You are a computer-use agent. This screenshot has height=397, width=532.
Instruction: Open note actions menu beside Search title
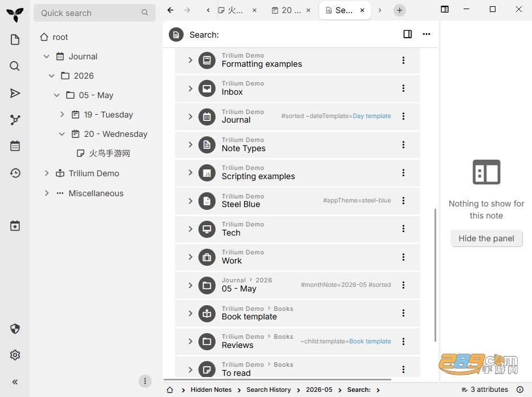click(427, 34)
